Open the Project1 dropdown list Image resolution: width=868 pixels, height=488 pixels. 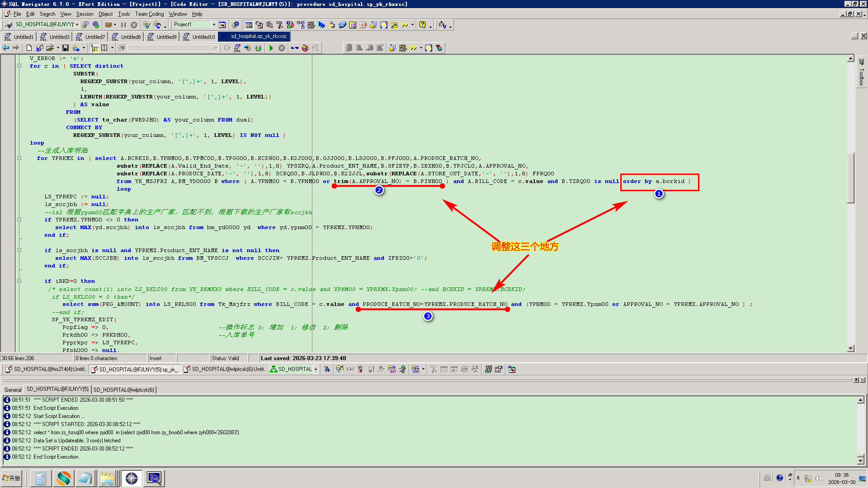[214, 25]
